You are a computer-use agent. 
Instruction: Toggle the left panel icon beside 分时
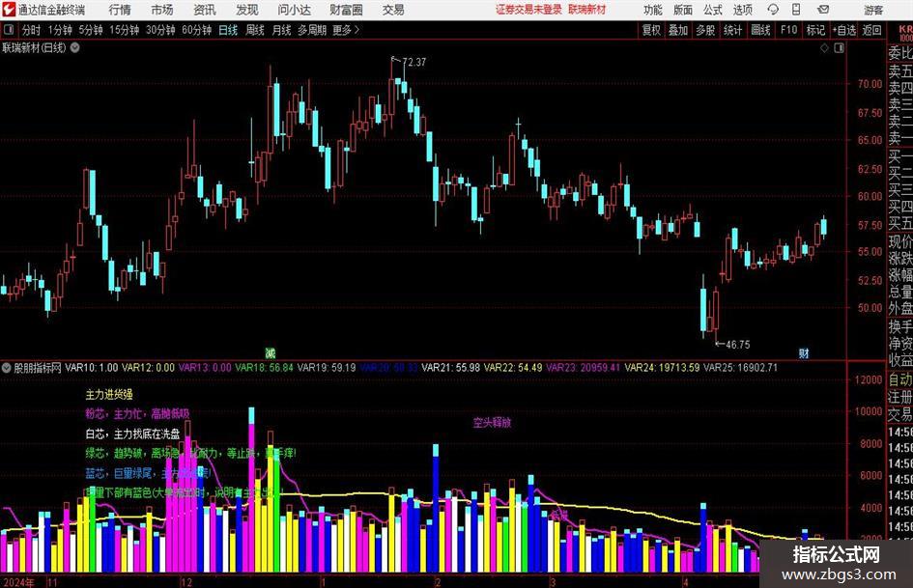[x=9, y=30]
